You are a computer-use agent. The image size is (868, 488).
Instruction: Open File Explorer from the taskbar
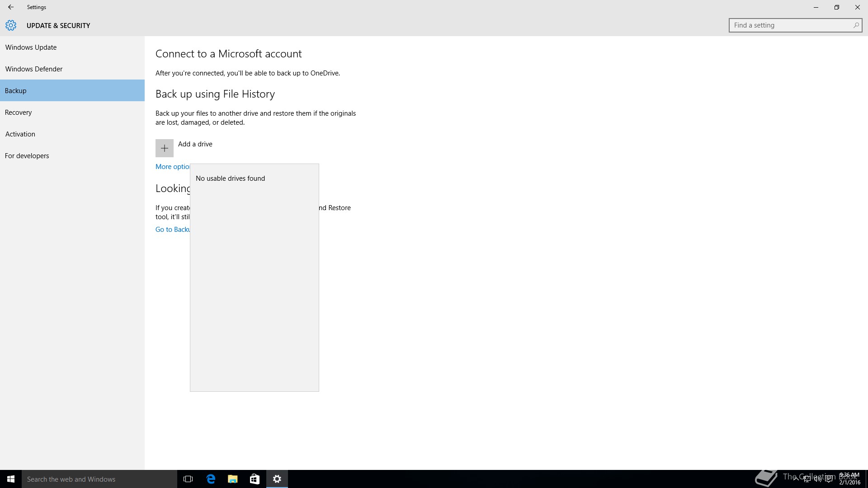(232, 479)
